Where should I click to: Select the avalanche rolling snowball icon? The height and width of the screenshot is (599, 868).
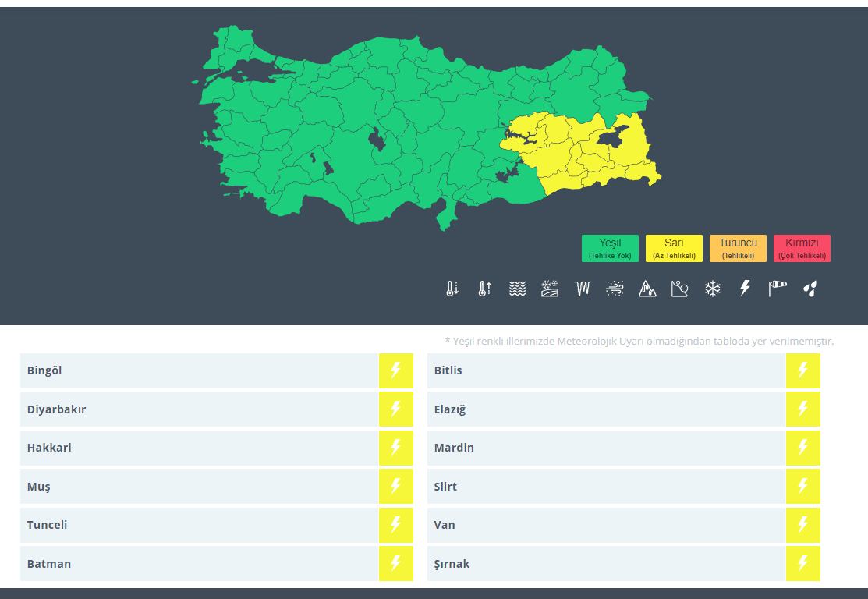679,289
